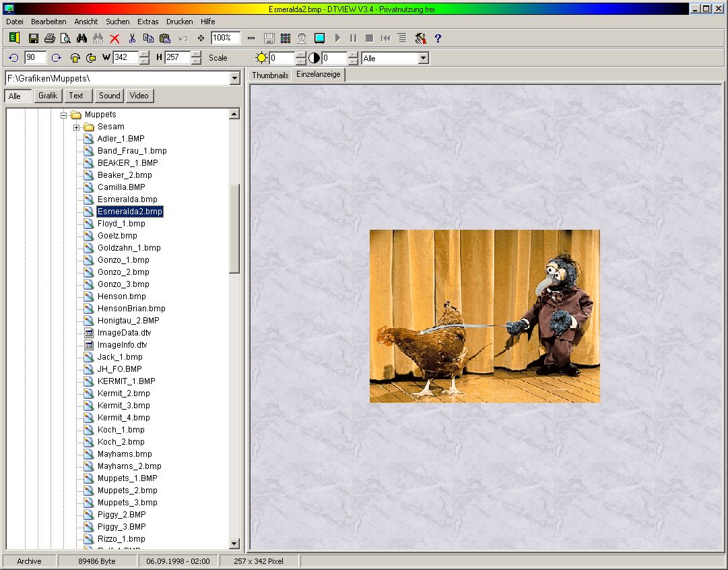Image resolution: width=728 pixels, height=570 pixels.
Task: Click the binoculars TEXT search icon
Action: click(x=98, y=38)
